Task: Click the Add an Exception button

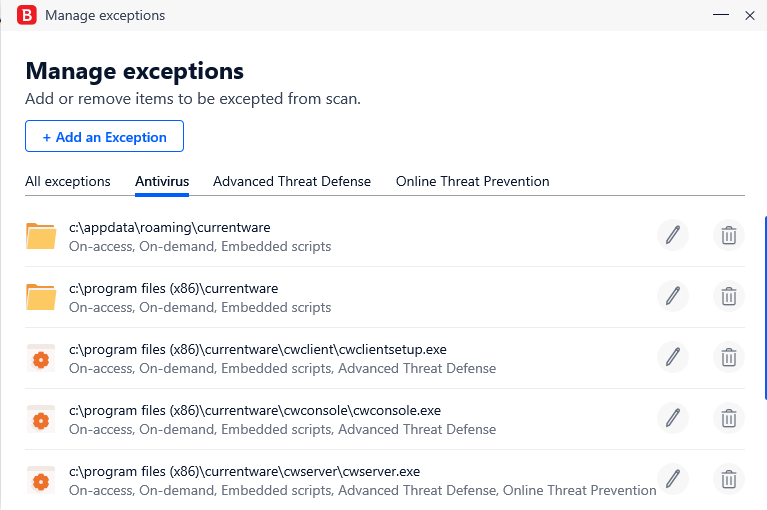Action: pyautogui.click(x=104, y=136)
